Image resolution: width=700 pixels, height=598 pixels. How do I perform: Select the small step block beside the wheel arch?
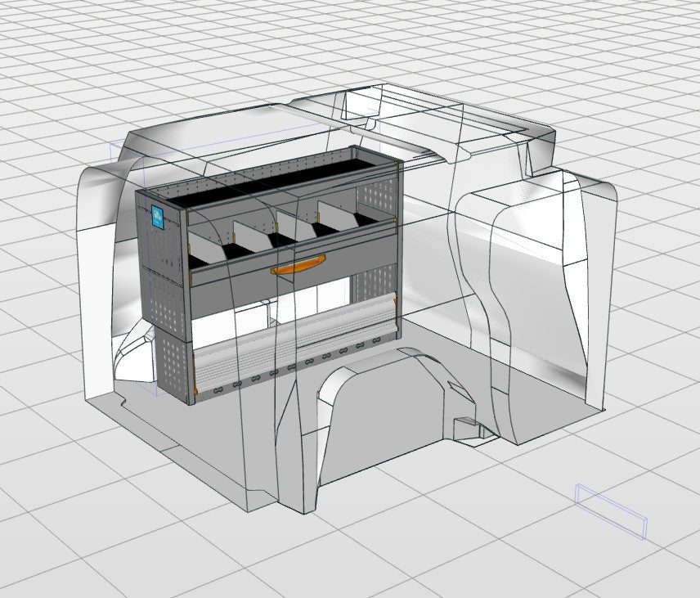pos(467,427)
